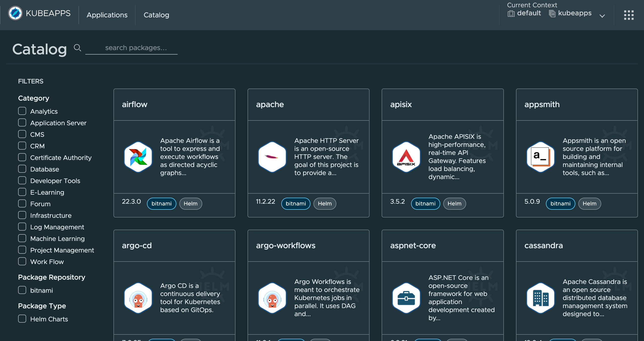Click the Apache Airflow description text

190,157
